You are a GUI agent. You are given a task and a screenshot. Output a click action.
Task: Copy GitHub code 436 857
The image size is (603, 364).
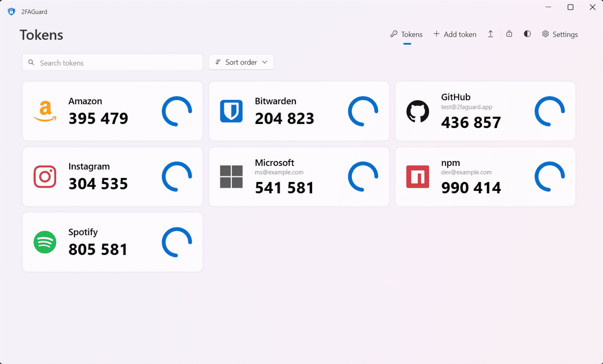[x=471, y=123]
